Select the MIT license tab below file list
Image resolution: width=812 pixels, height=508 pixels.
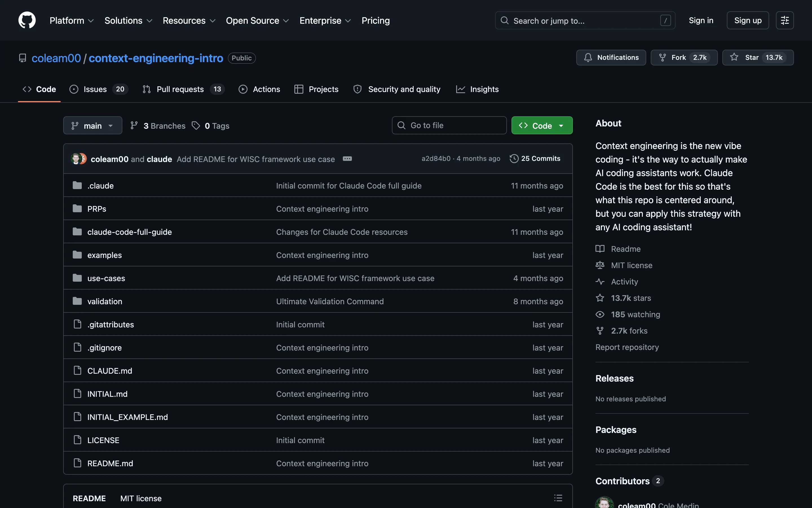141,498
